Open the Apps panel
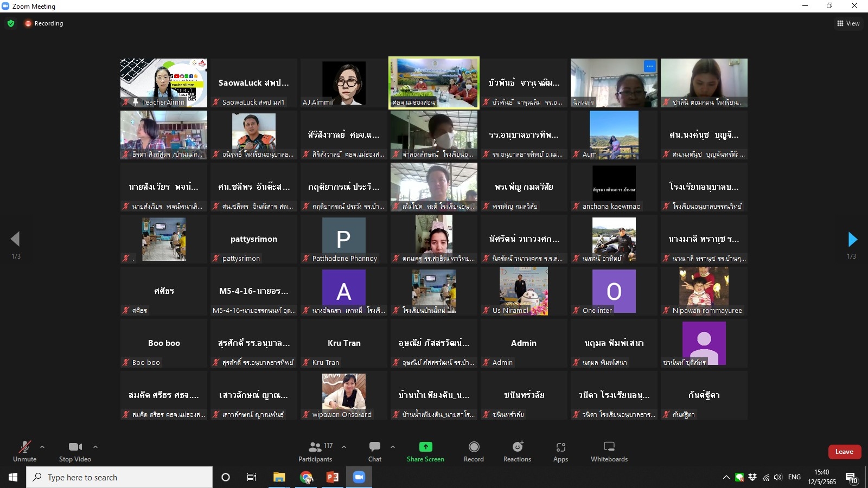The width and height of the screenshot is (868, 488). pos(560,451)
